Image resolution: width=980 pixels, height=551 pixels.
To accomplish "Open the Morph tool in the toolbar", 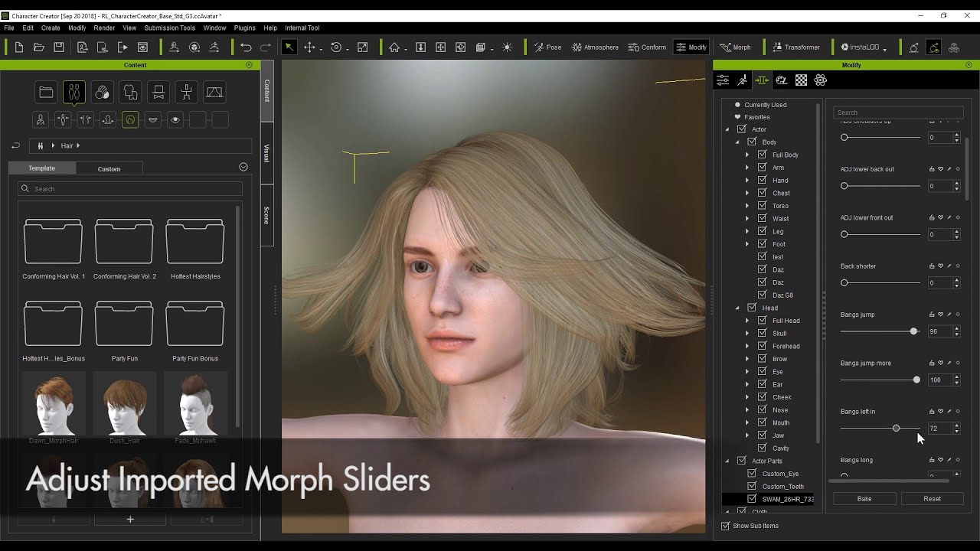I will pyautogui.click(x=735, y=47).
